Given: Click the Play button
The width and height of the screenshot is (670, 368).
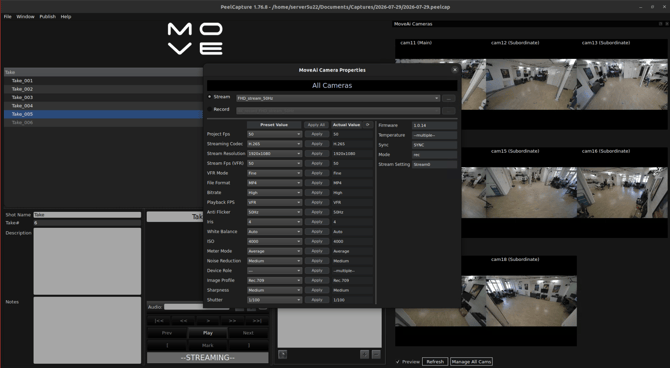Looking at the screenshot, I should click(x=208, y=333).
